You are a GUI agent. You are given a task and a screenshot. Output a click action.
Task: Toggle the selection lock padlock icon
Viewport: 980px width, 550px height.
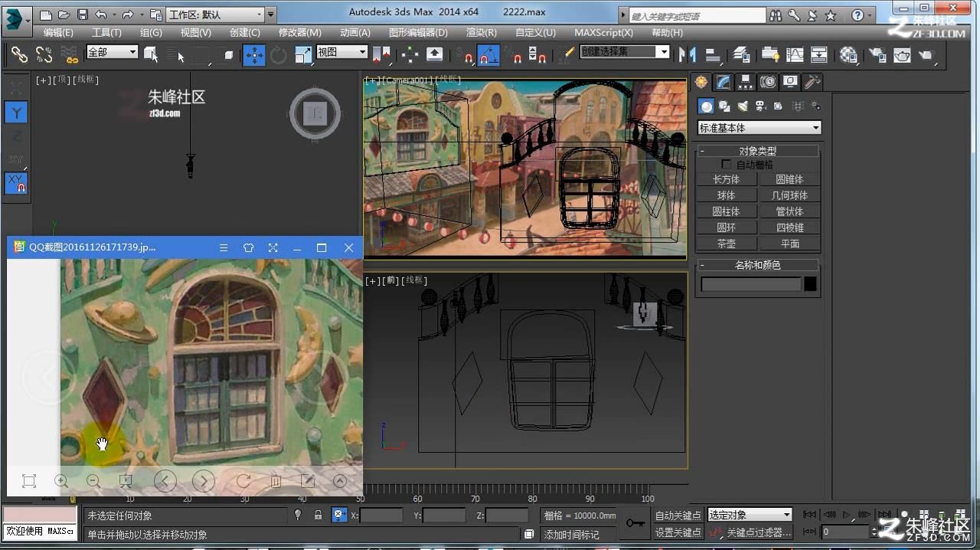[x=318, y=516]
